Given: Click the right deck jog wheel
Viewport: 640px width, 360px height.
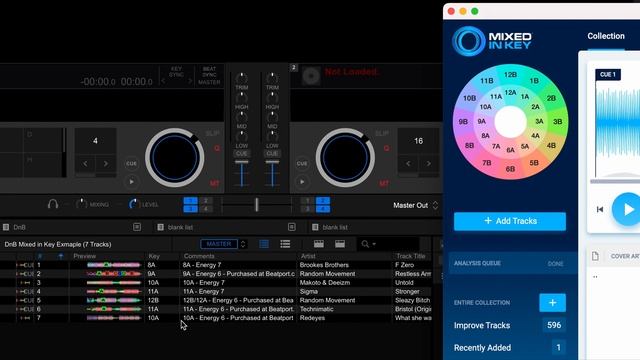Looking at the screenshot, I should click(x=345, y=158).
